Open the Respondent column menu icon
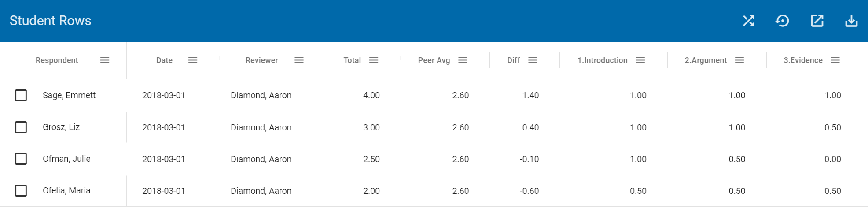 (x=105, y=60)
